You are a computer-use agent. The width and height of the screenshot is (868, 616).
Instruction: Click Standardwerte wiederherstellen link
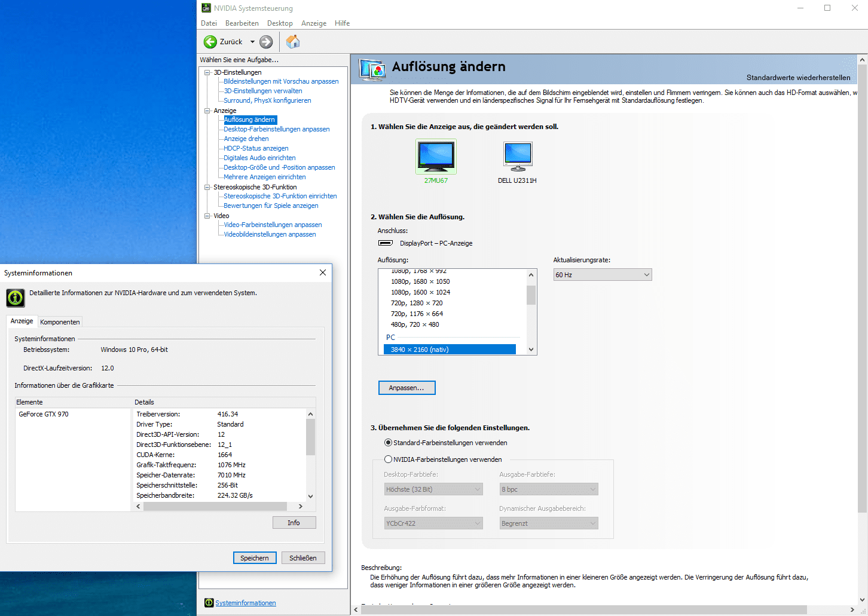pyautogui.click(x=798, y=78)
